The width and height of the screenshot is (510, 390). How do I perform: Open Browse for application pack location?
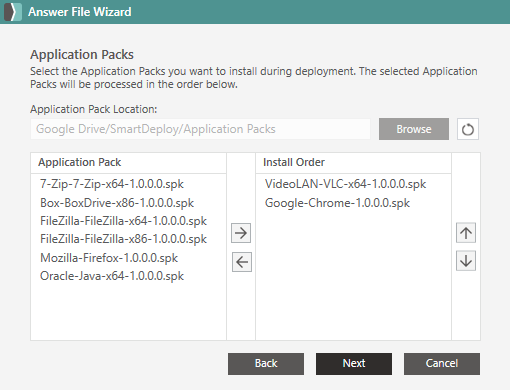(x=414, y=129)
